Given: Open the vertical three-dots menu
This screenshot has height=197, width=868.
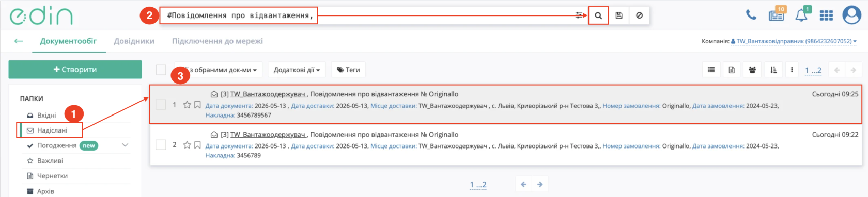Looking at the screenshot, I should pyautogui.click(x=792, y=70).
